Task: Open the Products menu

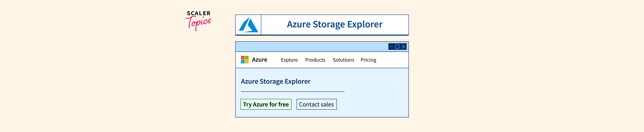Action: click(x=315, y=60)
